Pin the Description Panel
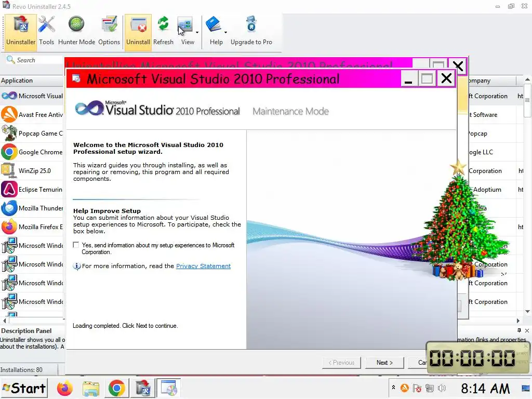The width and height of the screenshot is (532, 399). 519,330
